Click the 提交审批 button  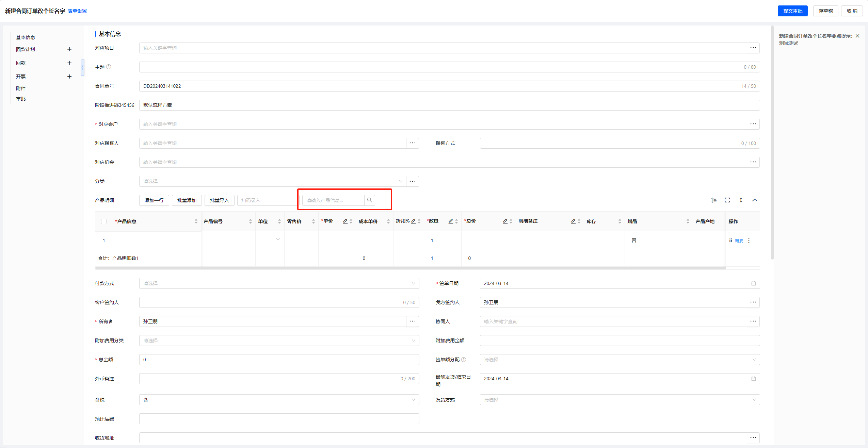click(792, 11)
